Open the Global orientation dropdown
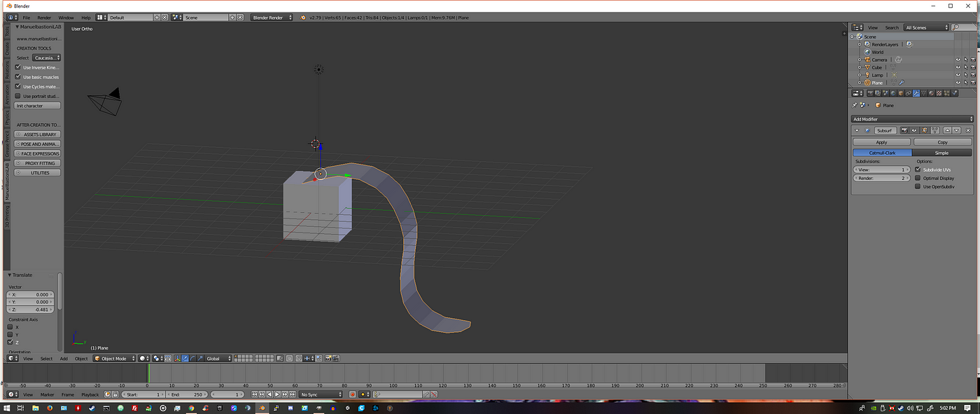980x414 pixels. 218,358
